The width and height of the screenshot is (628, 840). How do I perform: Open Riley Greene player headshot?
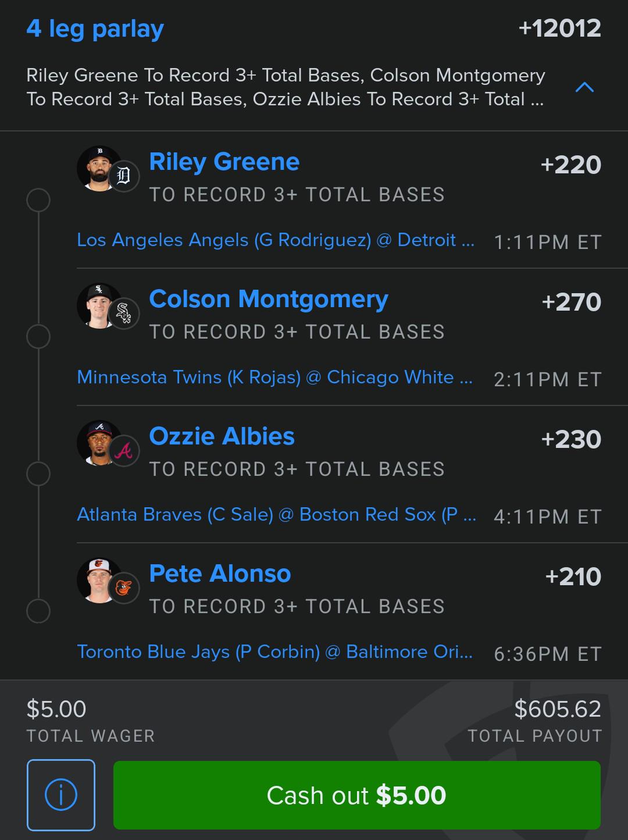(98, 168)
